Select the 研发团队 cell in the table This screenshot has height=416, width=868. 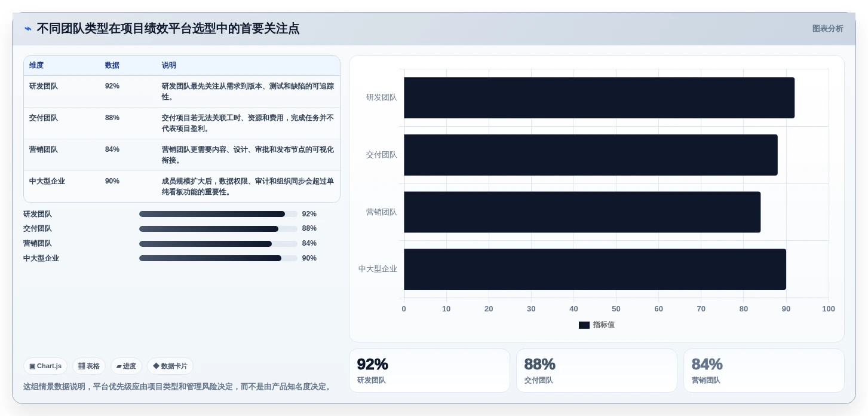(x=44, y=86)
